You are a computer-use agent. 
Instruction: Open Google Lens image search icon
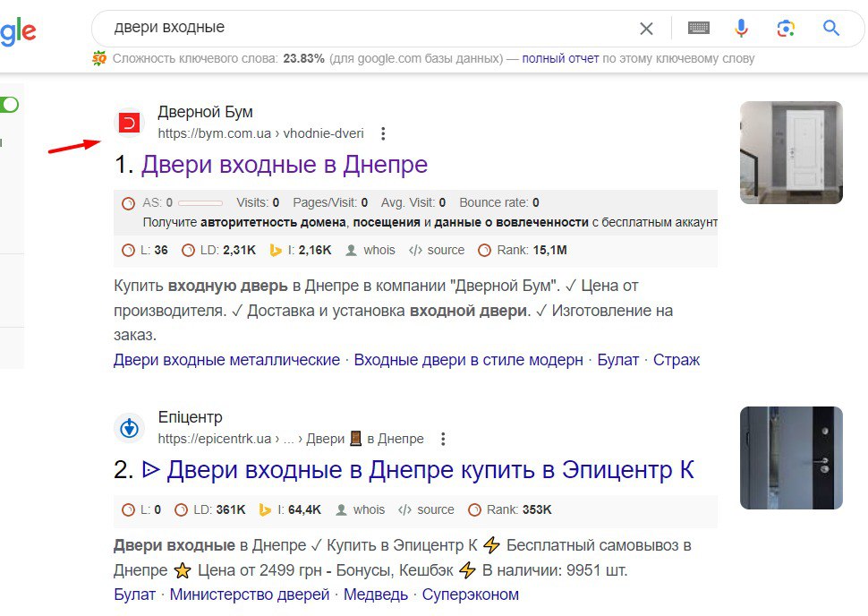(x=786, y=29)
